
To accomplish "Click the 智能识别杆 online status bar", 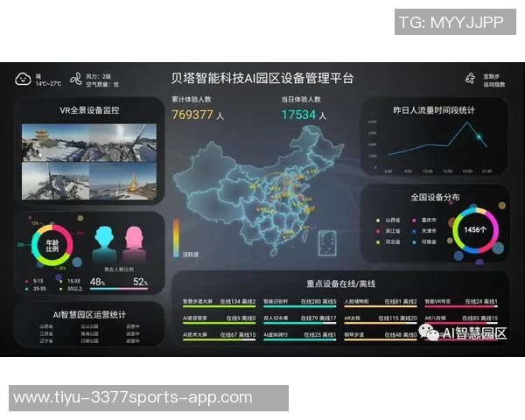I will pyautogui.click(x=299, y=306).
